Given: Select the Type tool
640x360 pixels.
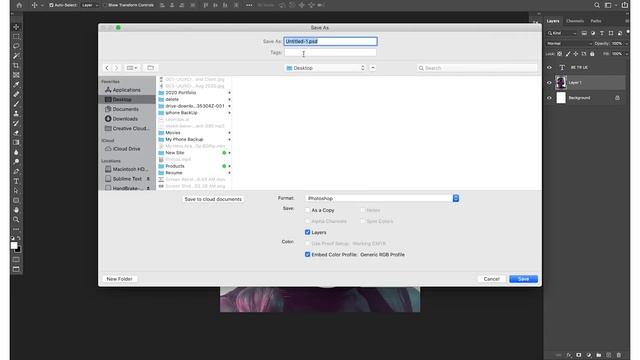Looking at the screenshot, I should [16, 181].
